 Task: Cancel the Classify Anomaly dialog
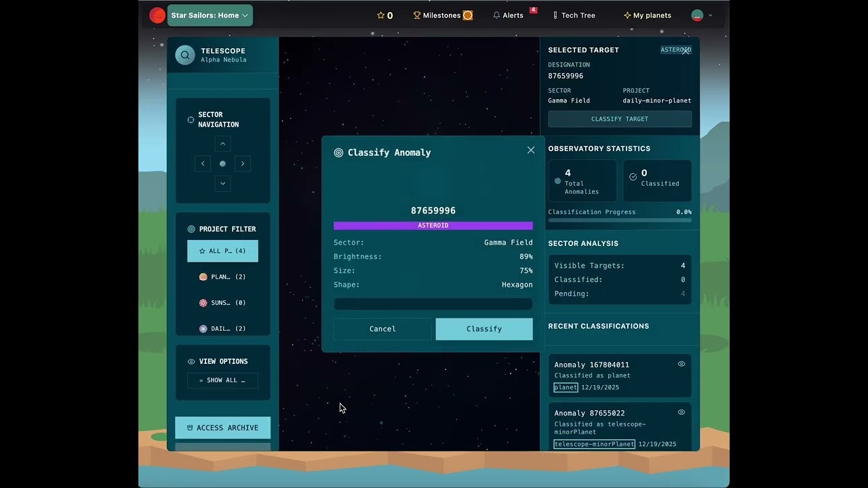pyautogui.click(x=382, y=329)
